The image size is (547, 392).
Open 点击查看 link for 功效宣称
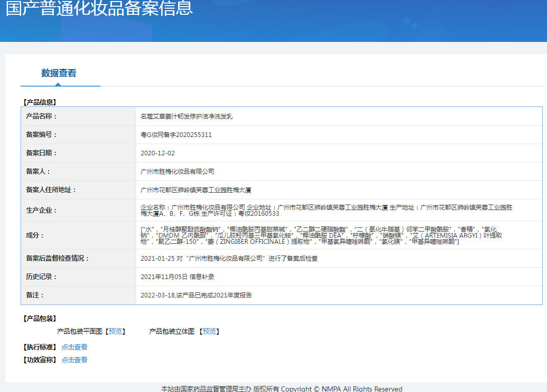coord(74,360)
